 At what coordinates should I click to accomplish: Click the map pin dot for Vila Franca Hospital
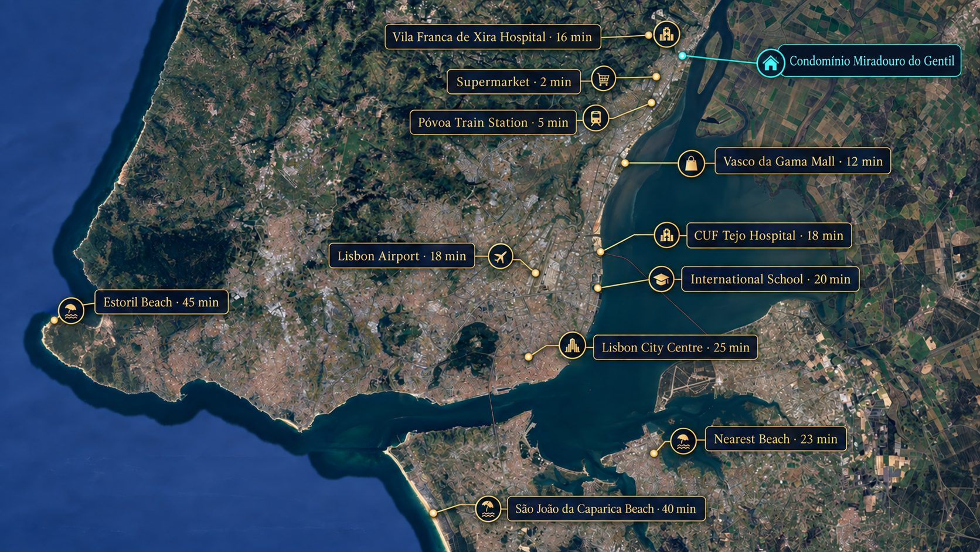tap(648, 35)
